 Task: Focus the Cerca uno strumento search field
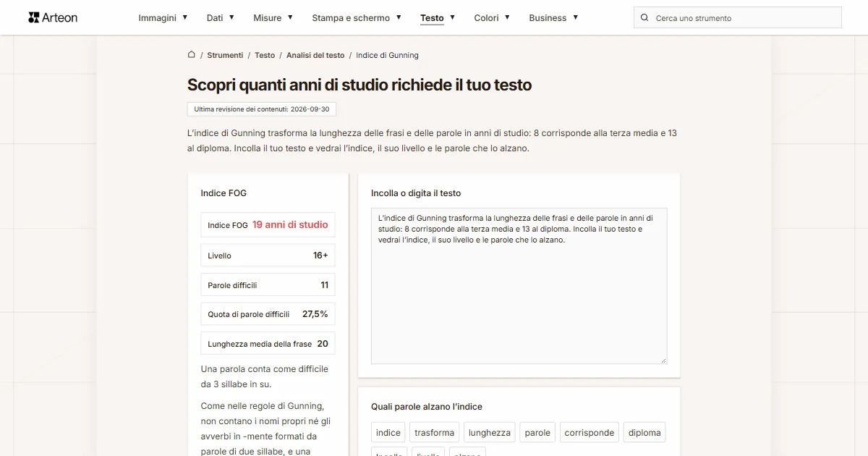(738, 17)
